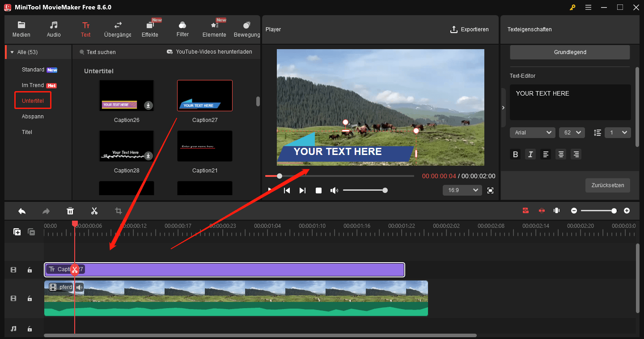Viewport: 644px width, 339px height.
Task: Open the Arial font dropdown
Action: (x=533, y=133)
